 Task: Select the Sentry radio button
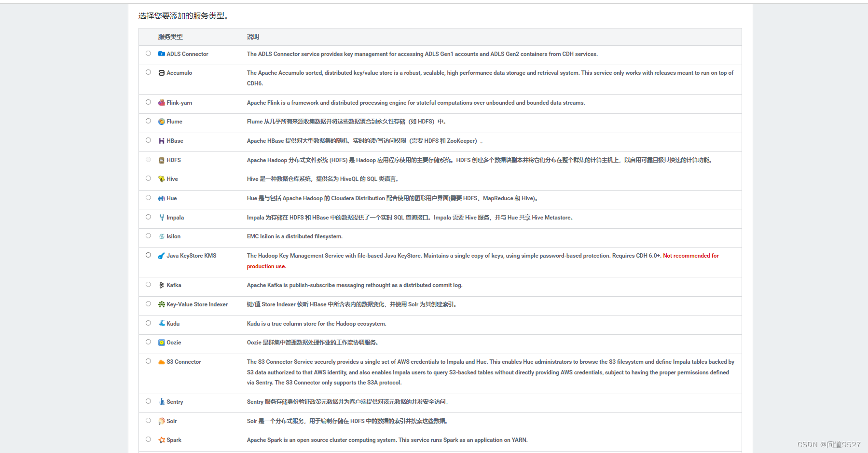(x=148, y=401)
